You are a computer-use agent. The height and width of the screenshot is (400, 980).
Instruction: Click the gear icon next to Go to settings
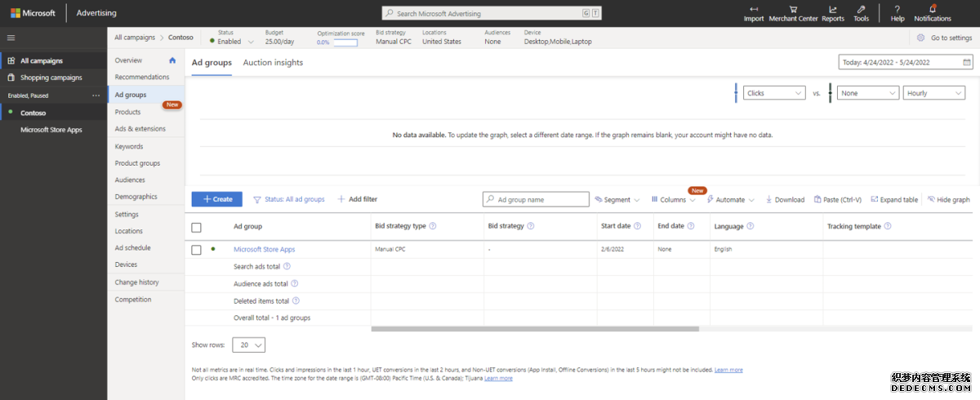921,38
